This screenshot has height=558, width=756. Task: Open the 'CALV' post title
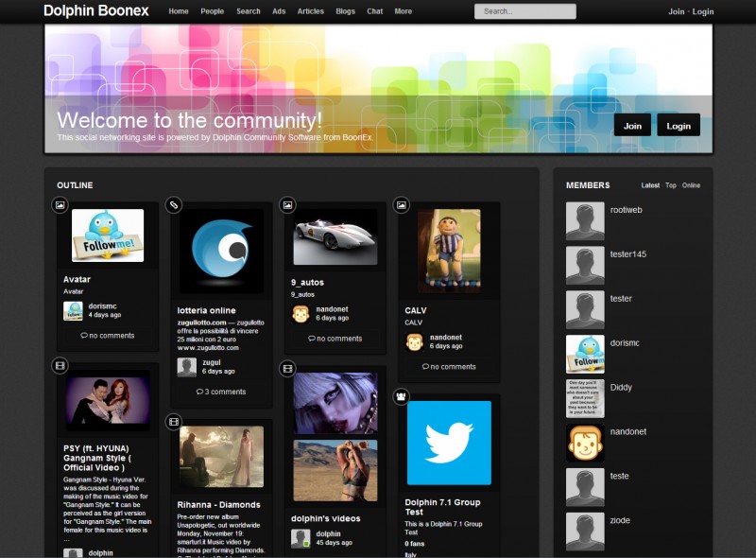[x=416, y=310]
